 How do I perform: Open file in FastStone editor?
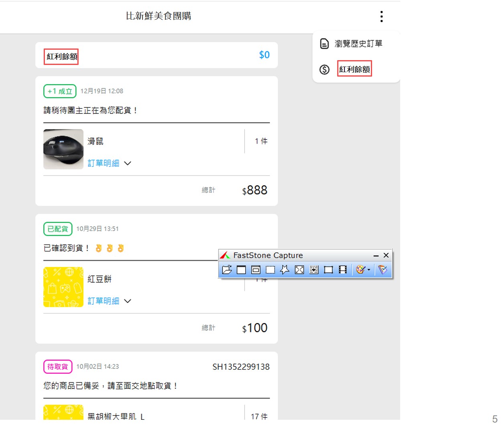tap(227, 270)
